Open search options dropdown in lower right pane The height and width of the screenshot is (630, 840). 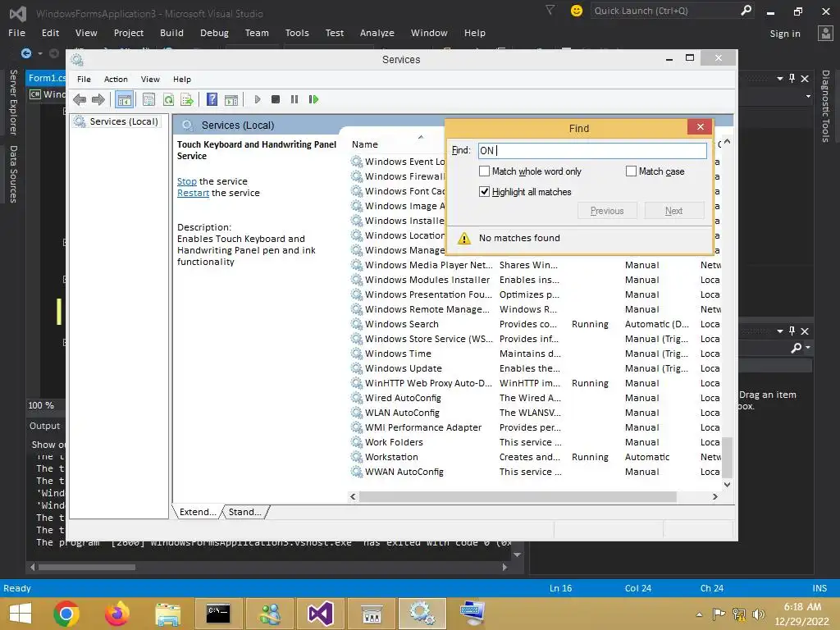point(808,348)
